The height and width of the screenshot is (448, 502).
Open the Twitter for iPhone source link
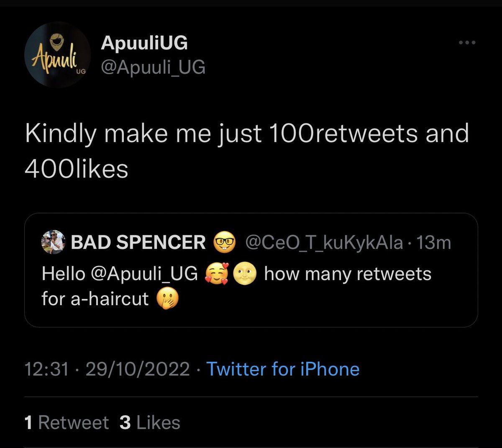283,369
